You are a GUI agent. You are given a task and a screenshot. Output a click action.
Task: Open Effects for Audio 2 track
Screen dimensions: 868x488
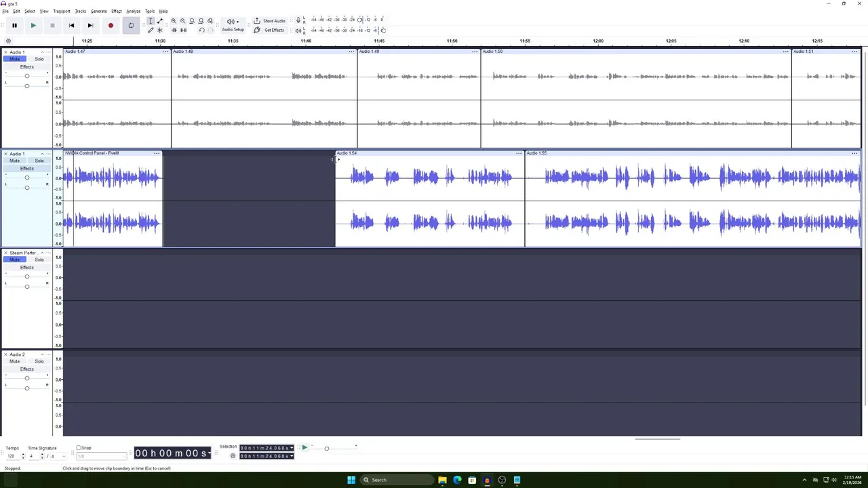27,369
